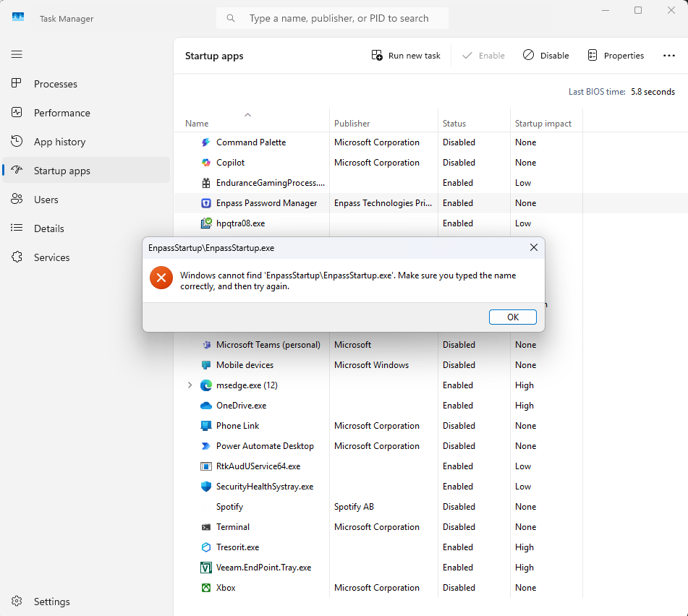Click the Enpass Password Manager icon

coord(205,203)
